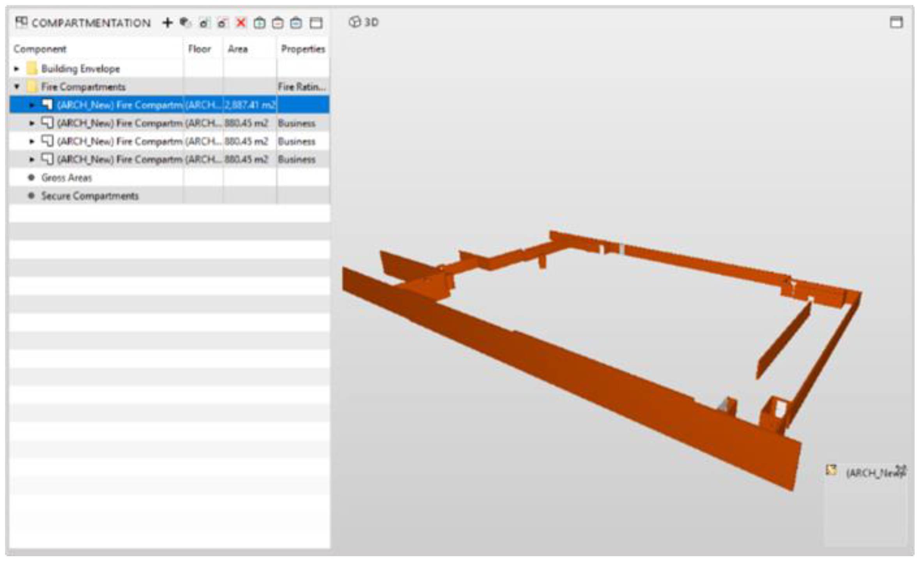Click the plus icon to add compartment
The image size is (924, 564).
tap(167, 23)
